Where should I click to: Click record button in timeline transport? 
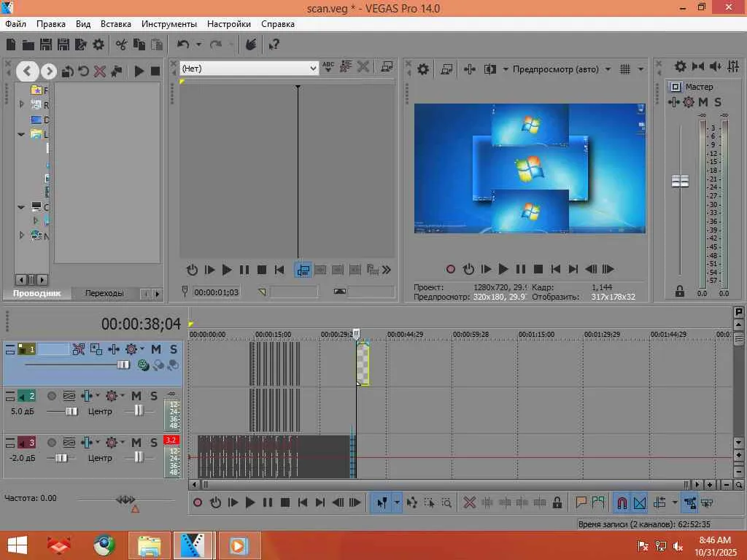coord(198,502)
